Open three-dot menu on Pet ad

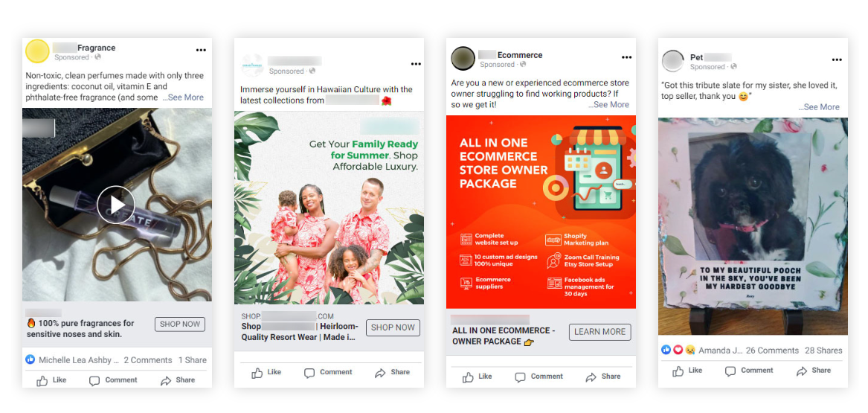click(837, 60)
